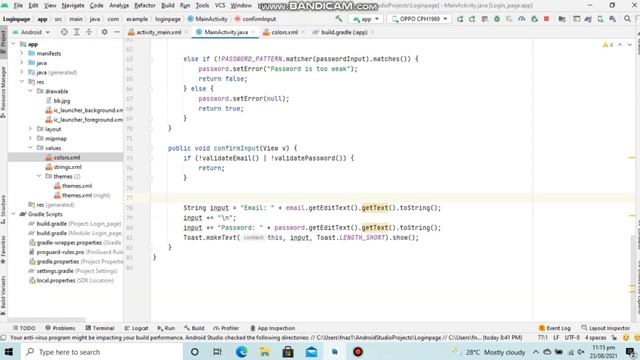The height and width of the screenshot is (360, 640).
Task: Stop the running app with red square
Action: (x=546, y=19)
